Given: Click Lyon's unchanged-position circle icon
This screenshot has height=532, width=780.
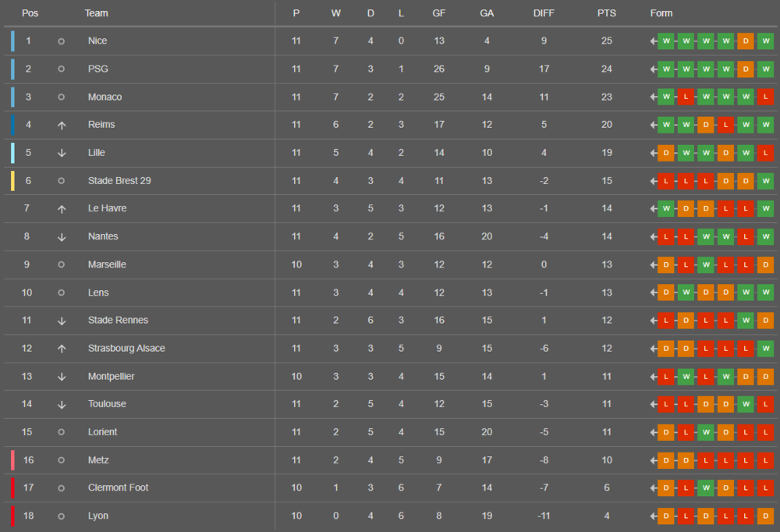Looking at the screenshot, I should click(61, 516).
